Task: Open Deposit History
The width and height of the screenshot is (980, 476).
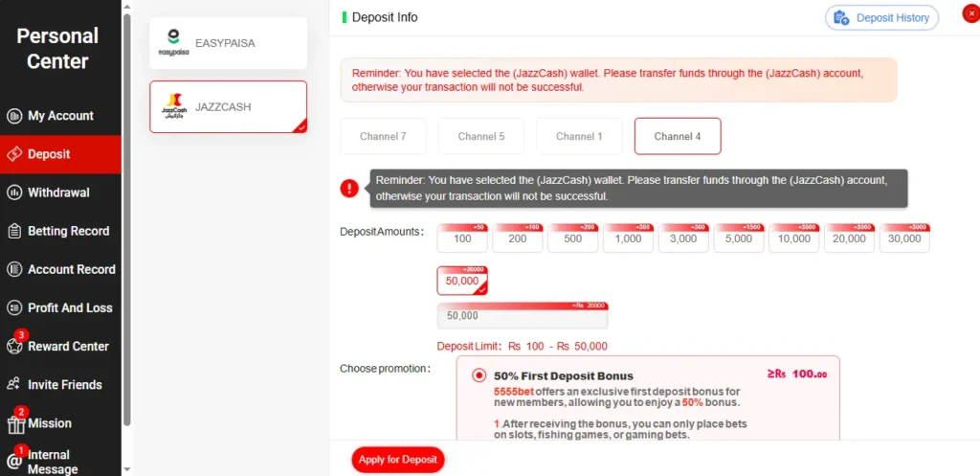Action: point(881,17)
